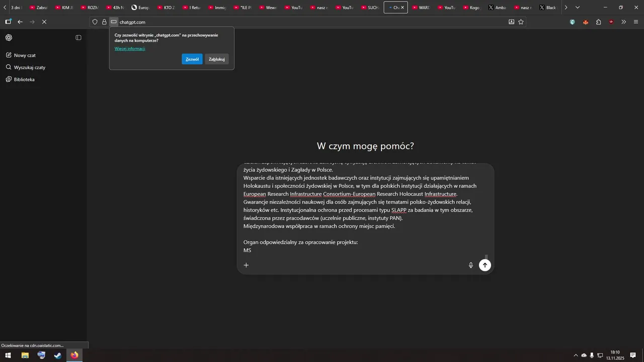Viewport: 644px width, 362px height.
Task: Click the plus attach button in prompt box
Action: [x=246, y=265]
